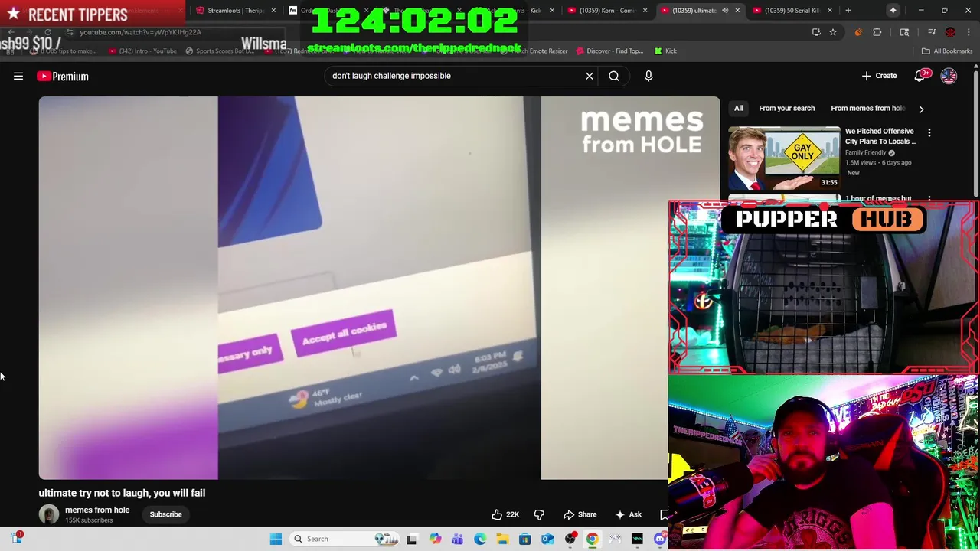
Task: Open the memes from hole channel avatar
Action: click(x=49, y=514)
